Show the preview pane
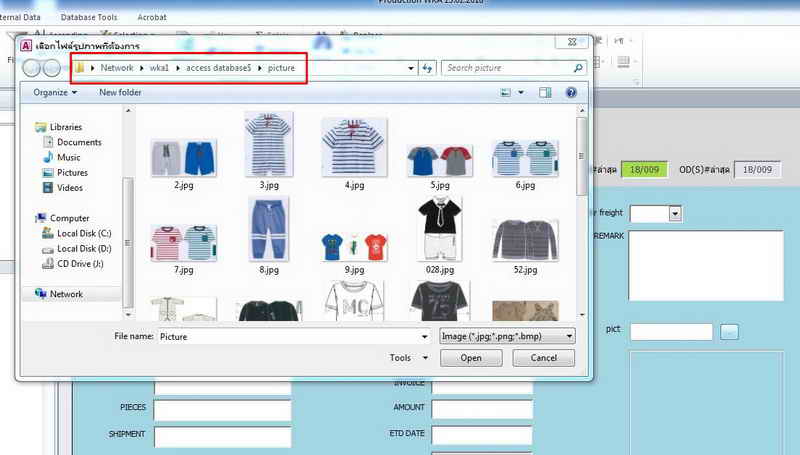The height and width of the screenshot is (455, 800). pyautogui.click(x=545, y=92)
